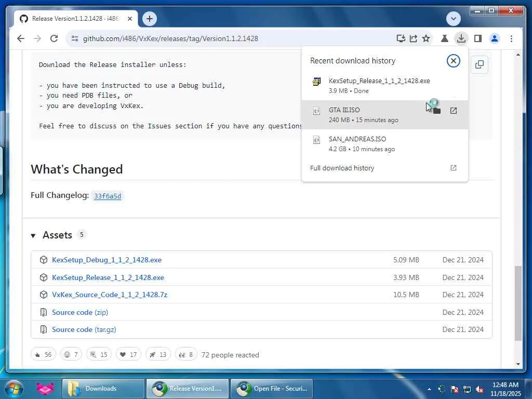Download VxKex_Source_Code_1_1_2_1428.7z
Viewport: 532px width, 399px height.
(110, 295)
